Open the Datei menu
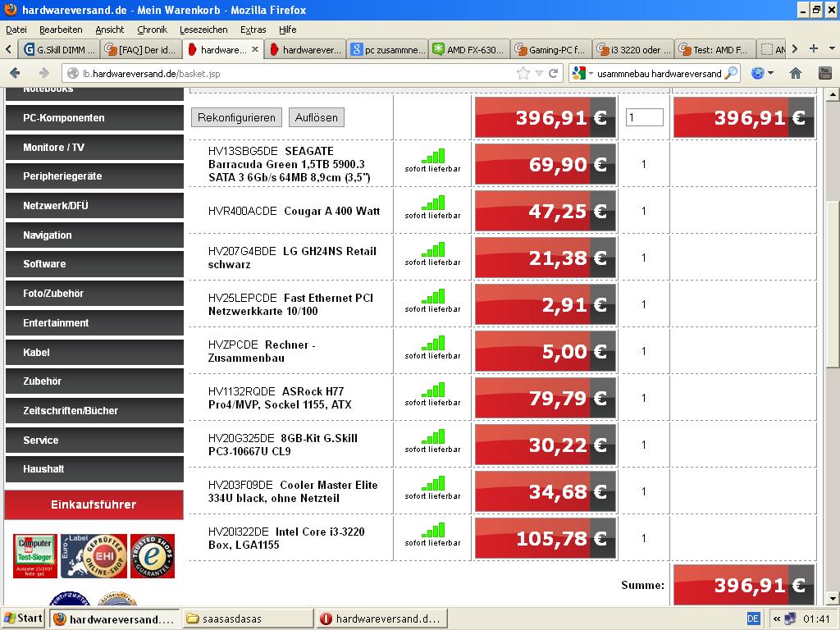Viewport: 840px width, 630px height. (16, 30)
